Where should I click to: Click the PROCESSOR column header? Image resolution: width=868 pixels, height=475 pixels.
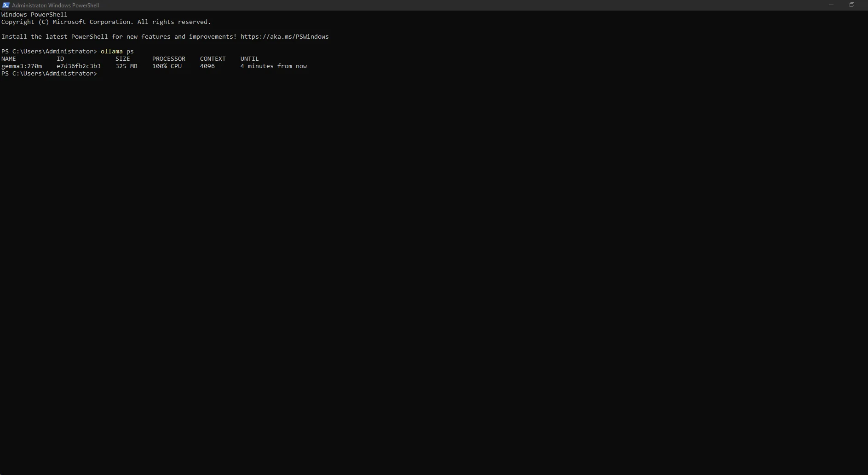pos(169,59)
